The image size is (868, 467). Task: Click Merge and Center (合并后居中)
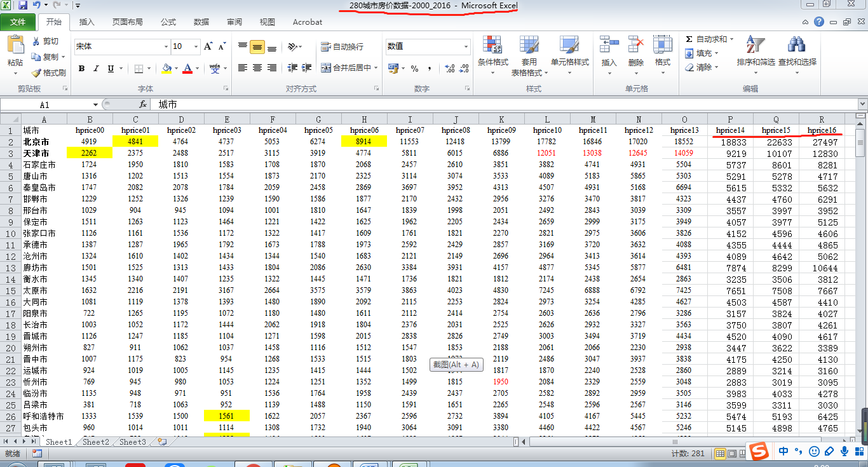348,68
